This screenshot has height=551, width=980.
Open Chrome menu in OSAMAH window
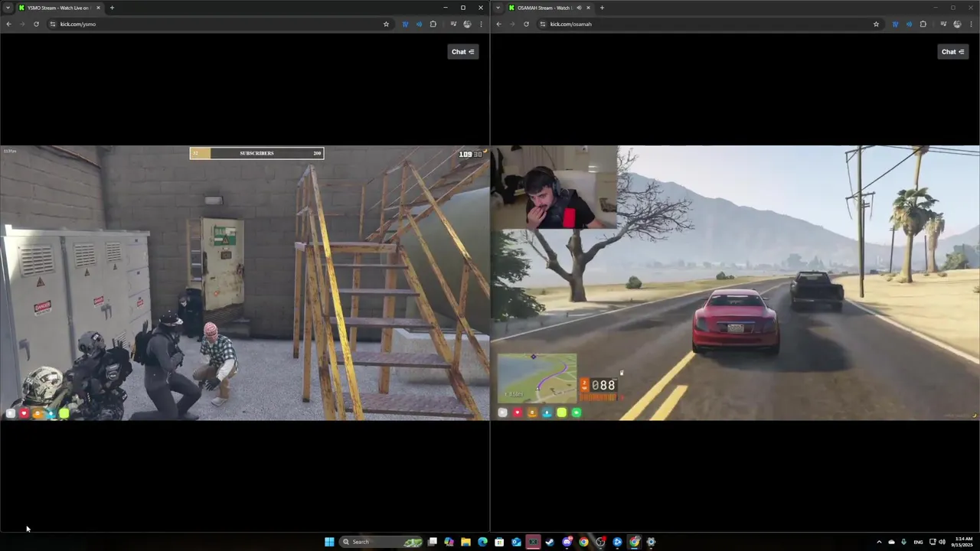(x=971, y=24)
